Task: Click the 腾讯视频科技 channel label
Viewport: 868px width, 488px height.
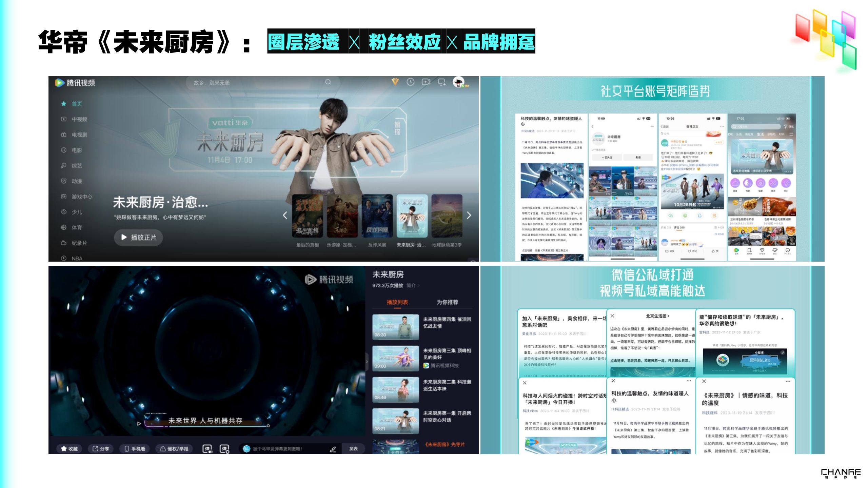Action: (441, 366)
